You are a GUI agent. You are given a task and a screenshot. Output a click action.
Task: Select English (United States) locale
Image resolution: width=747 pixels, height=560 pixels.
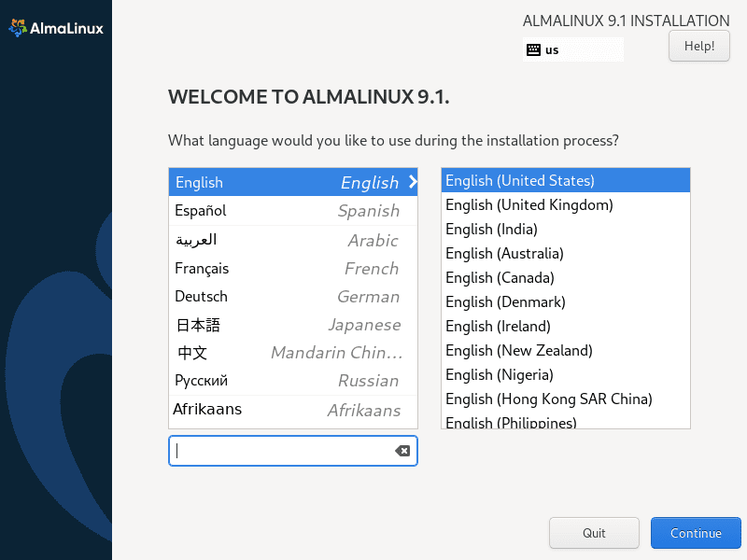click(x=566, y=180)
